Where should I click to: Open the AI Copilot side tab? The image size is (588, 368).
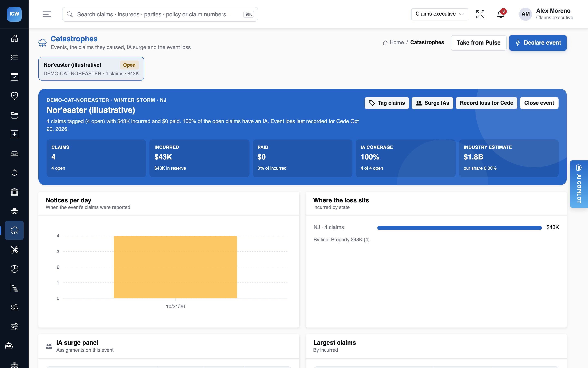(579, 184)
